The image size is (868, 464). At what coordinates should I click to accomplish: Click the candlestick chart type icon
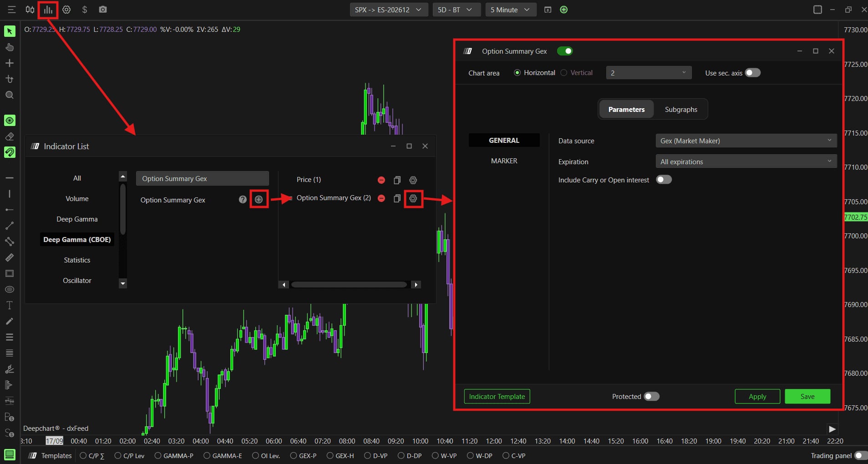tap(30, 10)
